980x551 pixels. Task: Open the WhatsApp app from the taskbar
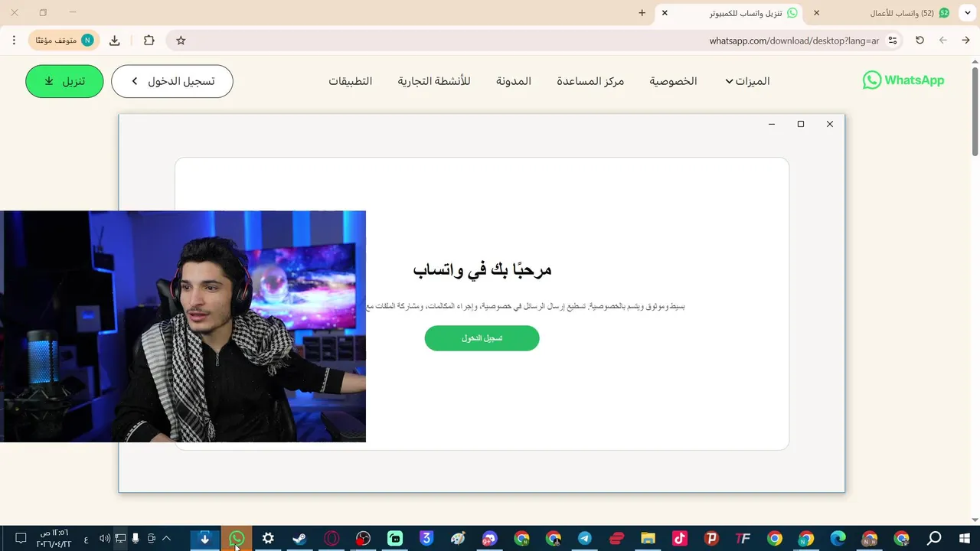pyautogui.click(x=237, y=539)
